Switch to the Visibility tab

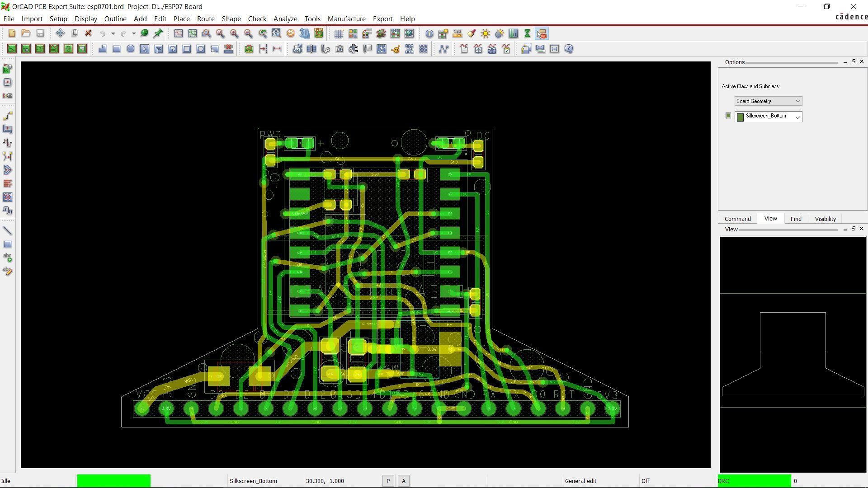tap(825, 219)
